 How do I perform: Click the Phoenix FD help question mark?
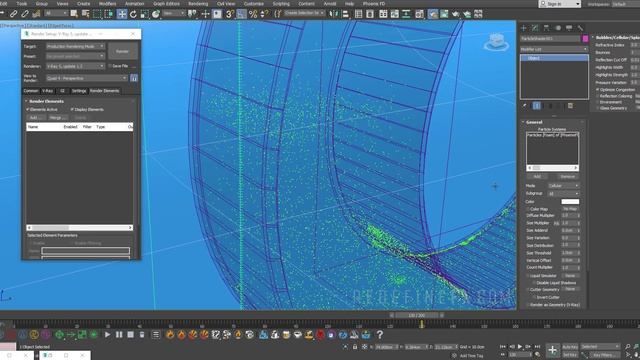pyautogui.click(x=380, y=335)
